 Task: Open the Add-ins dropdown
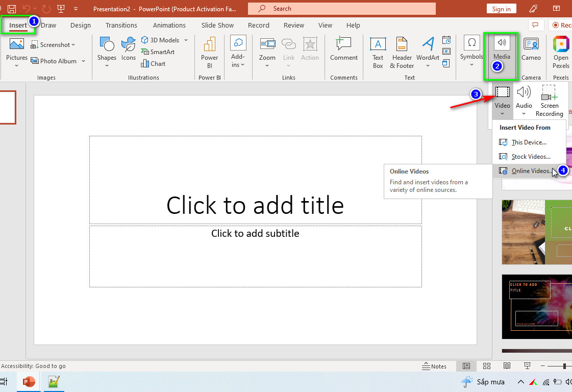pyautogui.click(x=238, y=52)
